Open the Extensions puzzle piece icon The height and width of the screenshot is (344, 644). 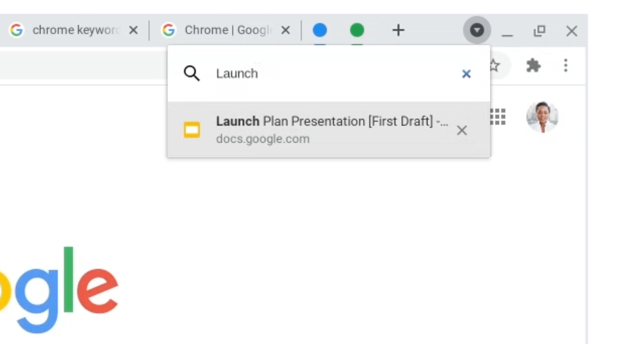pyautogui.click(x=533, y=65)
